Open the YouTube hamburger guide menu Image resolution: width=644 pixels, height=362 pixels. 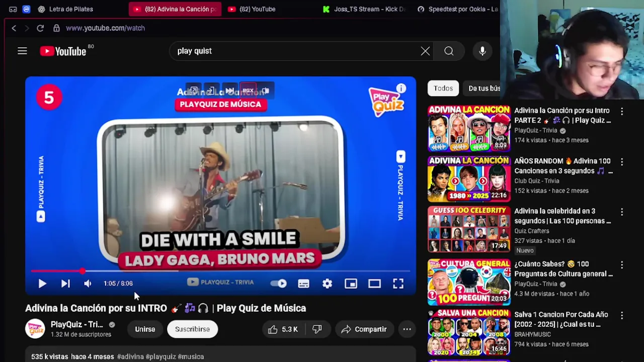tap(22, 51)
